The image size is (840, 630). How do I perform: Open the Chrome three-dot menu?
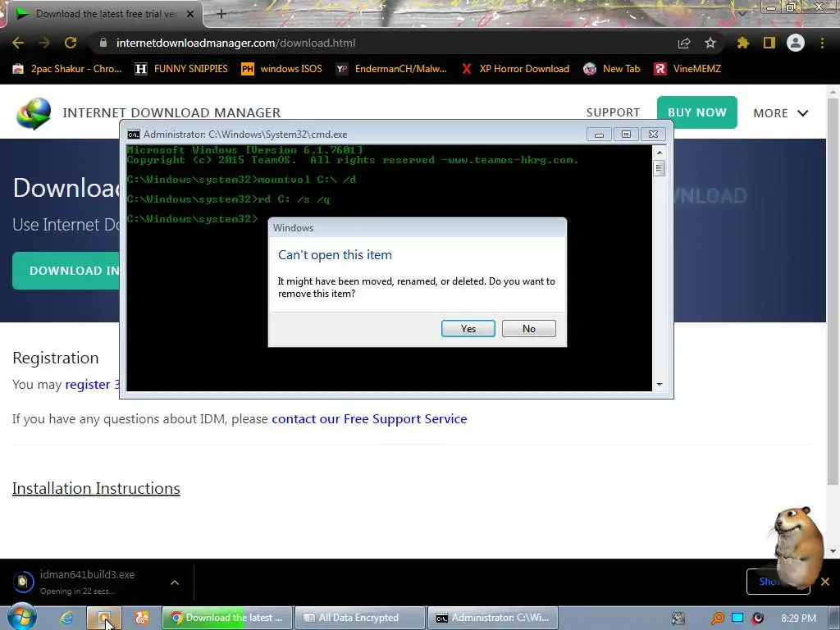point(822,43)
